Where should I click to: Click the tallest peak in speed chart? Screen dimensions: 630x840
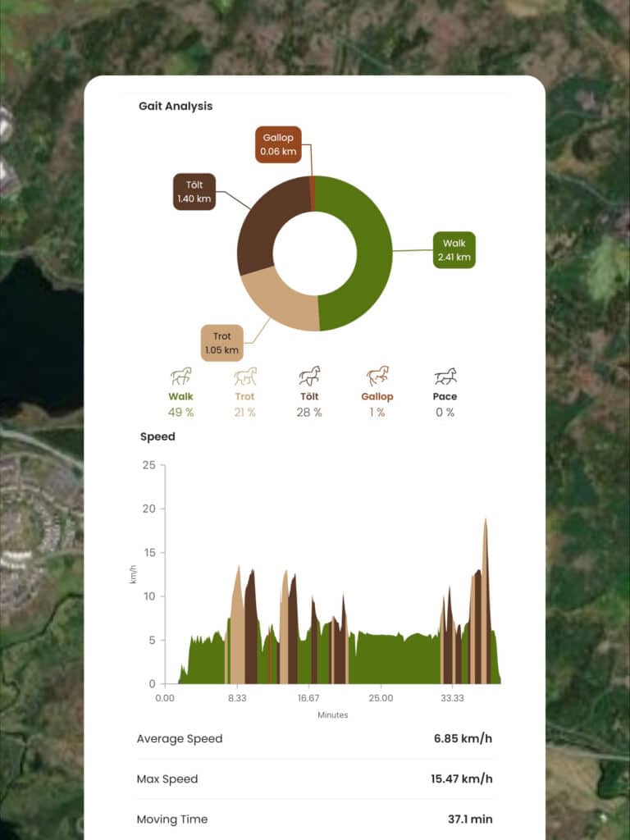click(x=485, y=525)
